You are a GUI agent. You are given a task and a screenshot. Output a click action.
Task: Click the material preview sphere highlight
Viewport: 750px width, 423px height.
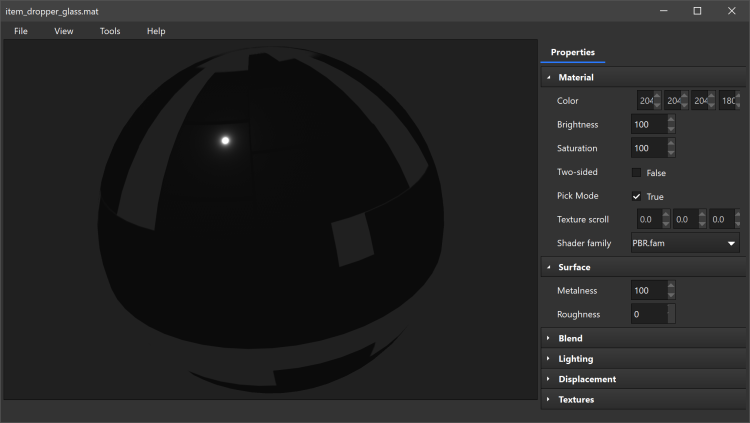pos(225,140)
